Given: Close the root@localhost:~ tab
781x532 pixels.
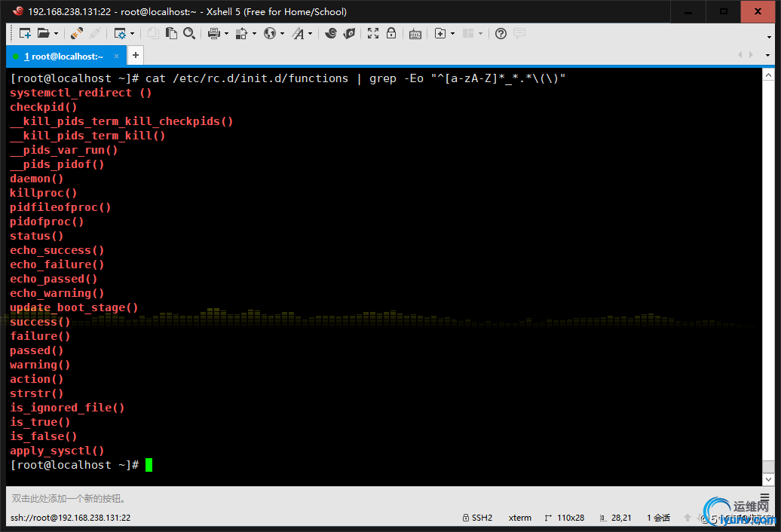Looking at the screenshot, I should click(117, 57).
